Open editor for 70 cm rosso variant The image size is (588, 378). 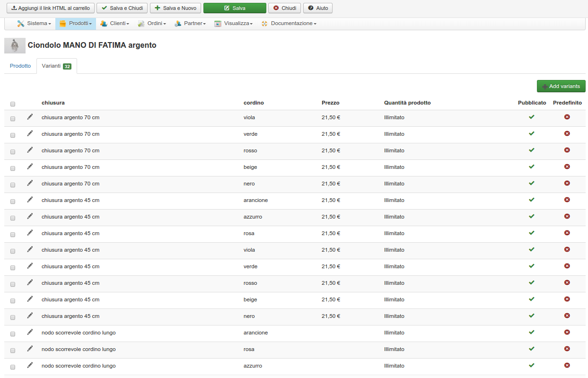(x=30, y=150)
